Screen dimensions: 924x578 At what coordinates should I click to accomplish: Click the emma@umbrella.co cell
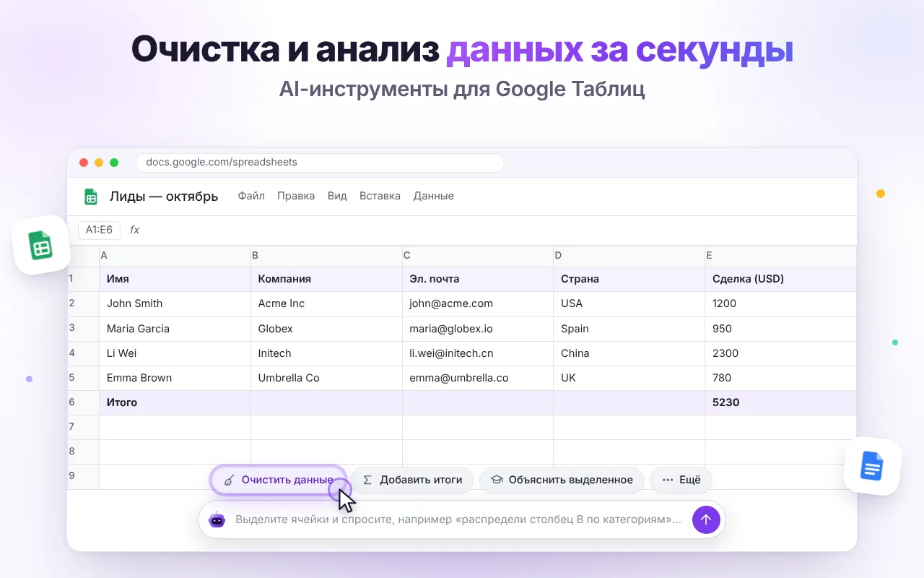478,378
